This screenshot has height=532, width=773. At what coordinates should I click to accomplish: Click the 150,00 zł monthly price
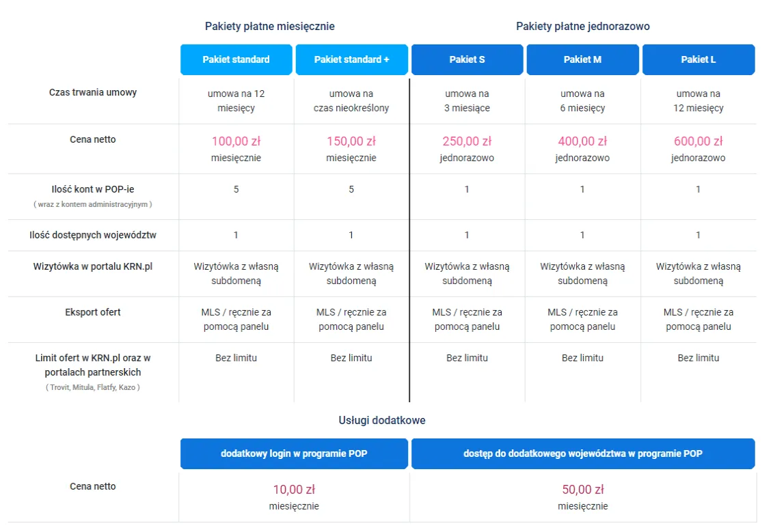click(351, 141)
